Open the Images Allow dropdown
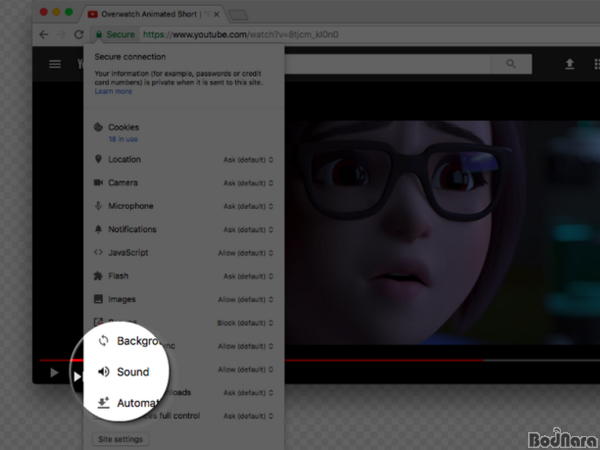Image resolution: width=600 pixels, height=450 pixels. [x=246, y=300]
